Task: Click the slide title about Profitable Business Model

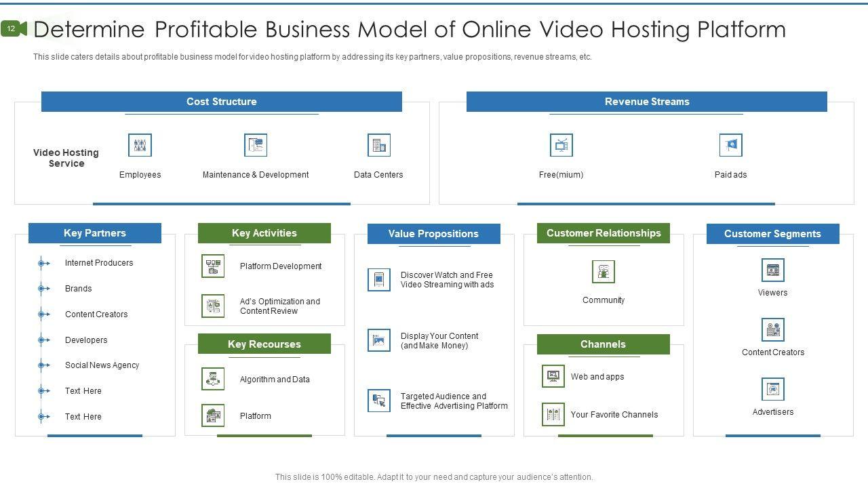Action: (410, 29)
